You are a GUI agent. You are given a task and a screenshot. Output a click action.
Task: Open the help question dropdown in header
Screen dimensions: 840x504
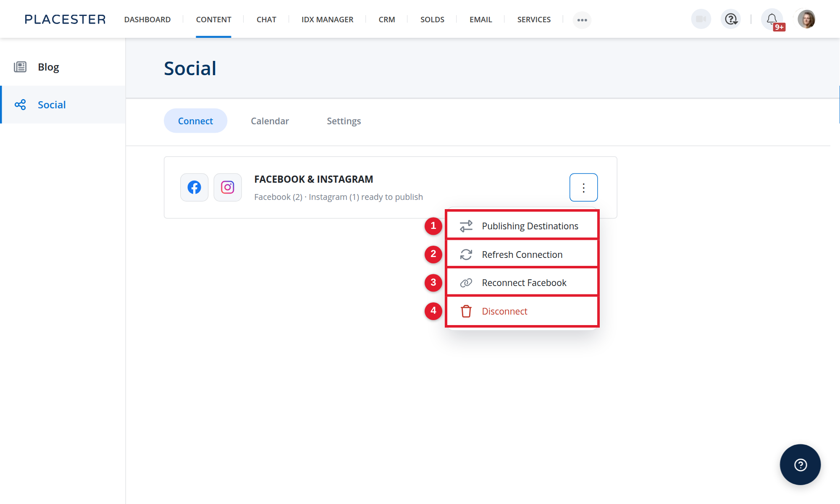pyautogui.click(x=731, y=19)
